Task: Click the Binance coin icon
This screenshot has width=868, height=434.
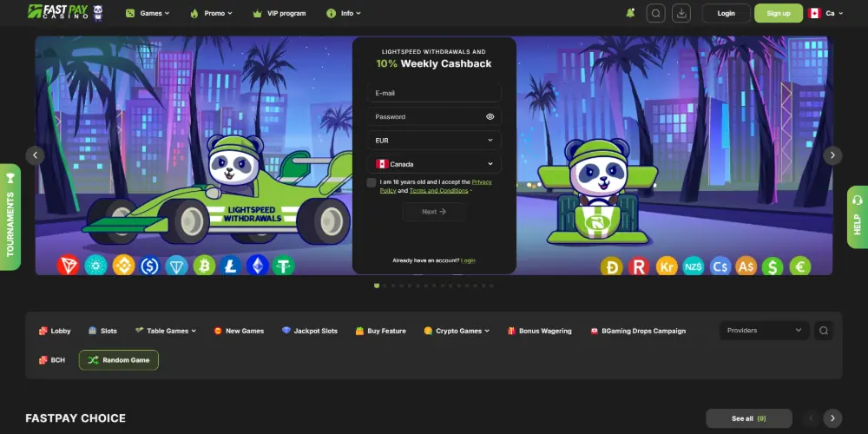Action: 123,265
